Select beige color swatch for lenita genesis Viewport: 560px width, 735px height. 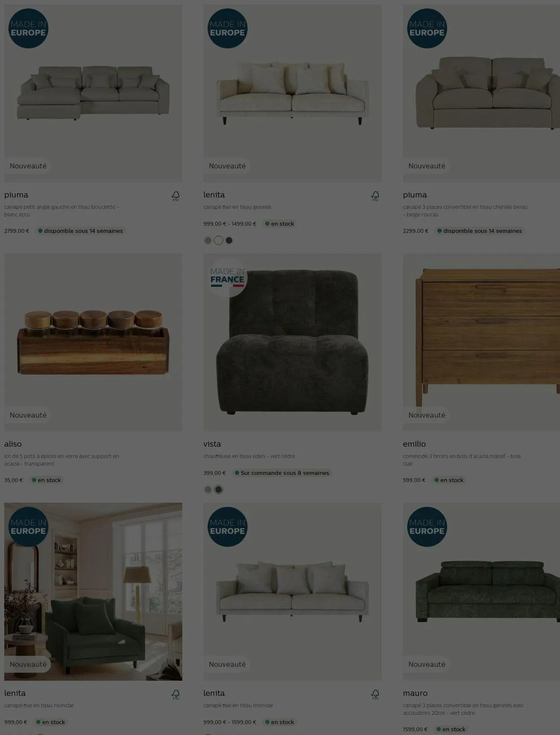[208, 241]
